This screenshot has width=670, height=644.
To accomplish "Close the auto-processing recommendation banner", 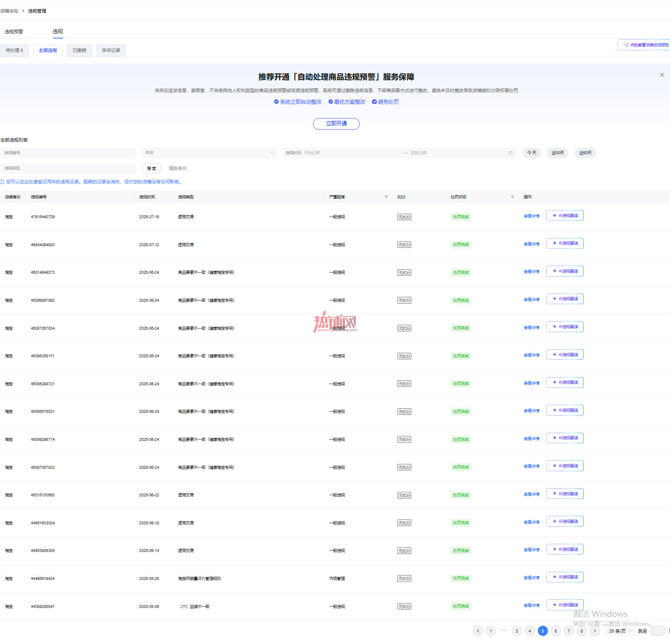I will click(662, 75).
